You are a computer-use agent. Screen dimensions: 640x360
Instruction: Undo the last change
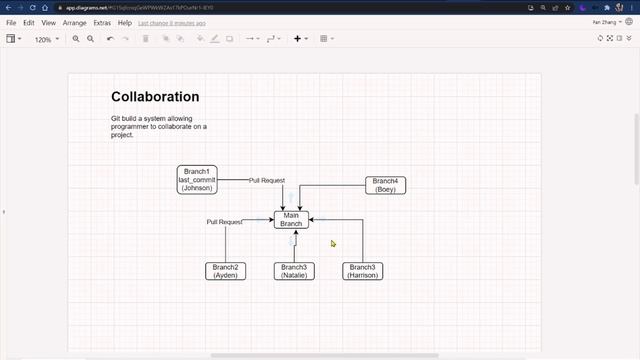(110, 39)
